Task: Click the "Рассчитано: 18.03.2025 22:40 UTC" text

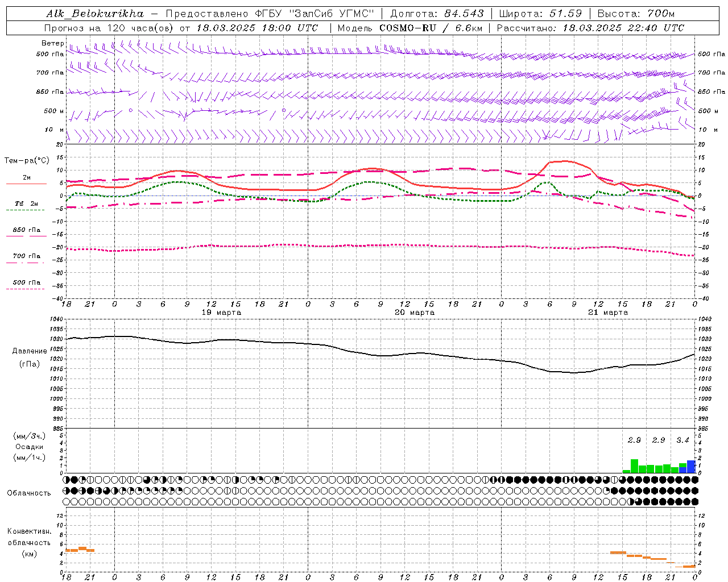Action: point(590,28)
